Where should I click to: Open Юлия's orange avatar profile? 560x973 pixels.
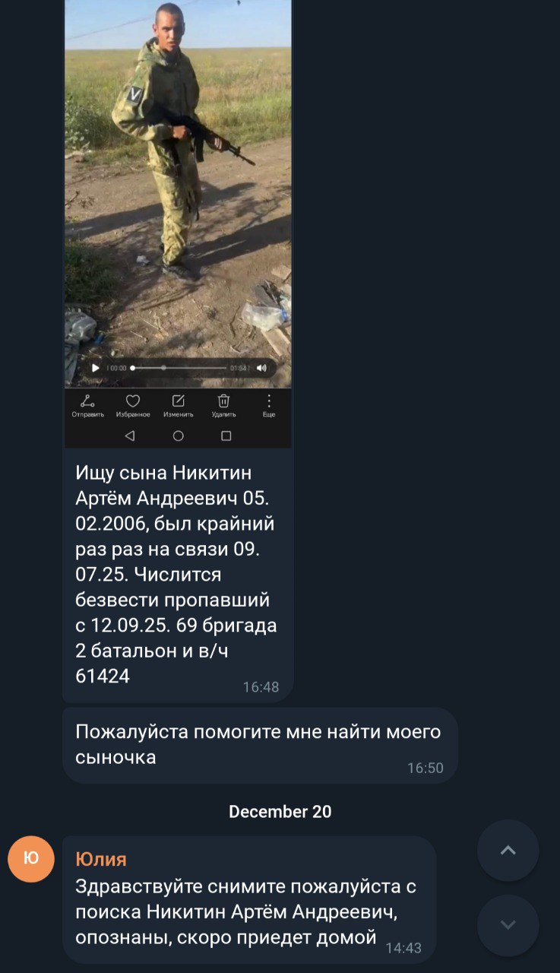31,859
